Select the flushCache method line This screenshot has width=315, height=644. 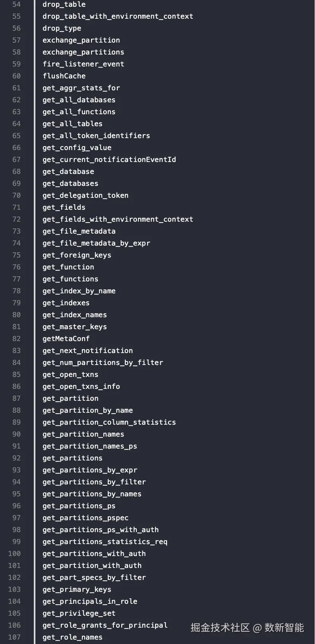64,76
